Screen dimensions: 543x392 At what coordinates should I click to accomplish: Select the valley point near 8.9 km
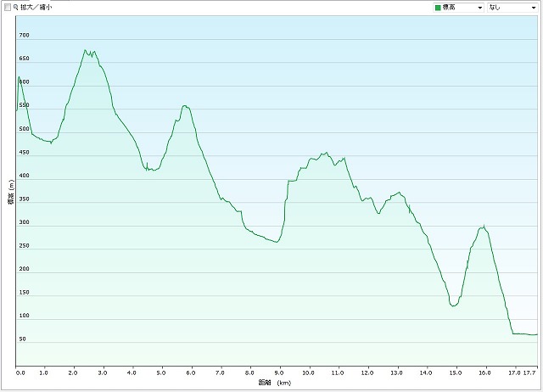(x=277, y=242)
